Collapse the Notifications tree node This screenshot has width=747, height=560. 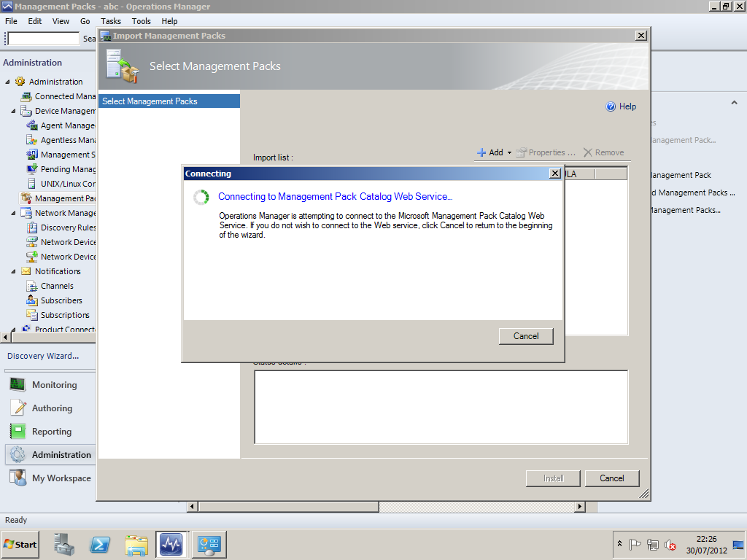click(x=13, y=271)
